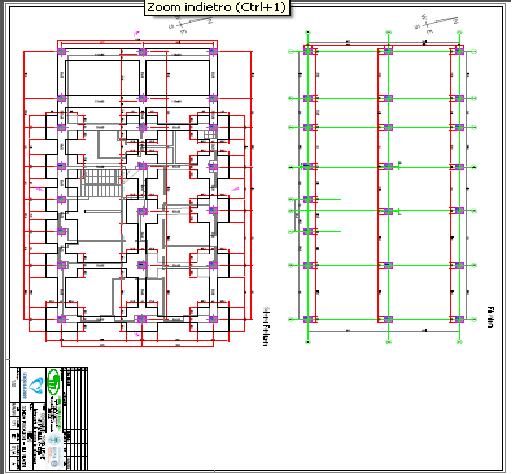The height and width of the screenshot is (474, 512).
Task: Click the green oval logo in the title block
Action: tap(53, 382)
